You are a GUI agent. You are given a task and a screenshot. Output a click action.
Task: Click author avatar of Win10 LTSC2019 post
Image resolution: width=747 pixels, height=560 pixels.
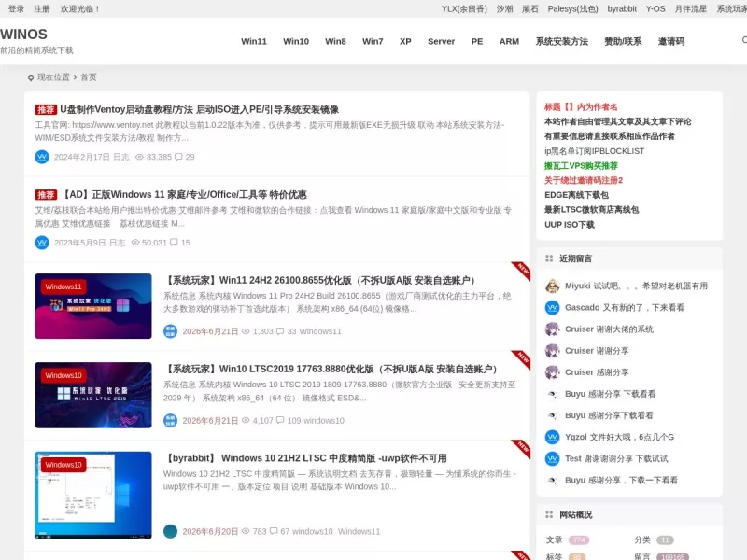170,420
